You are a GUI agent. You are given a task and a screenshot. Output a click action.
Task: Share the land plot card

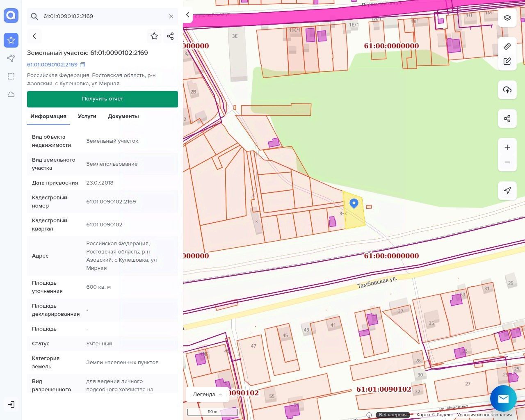point(171,36)
